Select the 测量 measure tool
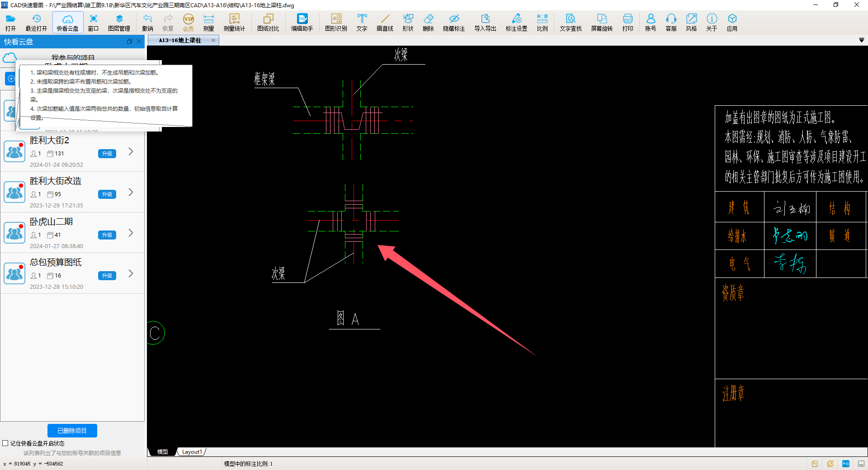Image resolution: width=868 pixels, height=470 pixels. [x=208, y=23]
